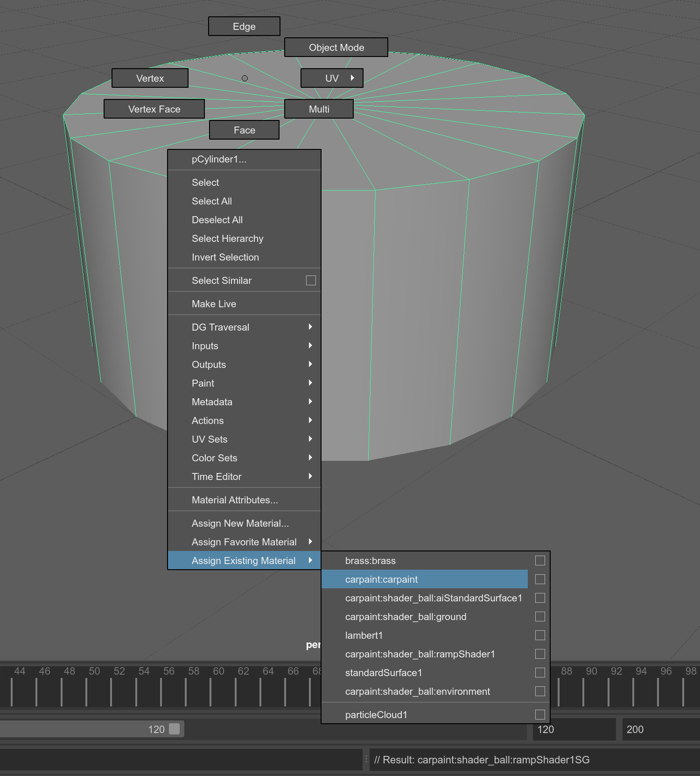Assign carpaint:shader_ball:rampShader1 material

[425, 654]
